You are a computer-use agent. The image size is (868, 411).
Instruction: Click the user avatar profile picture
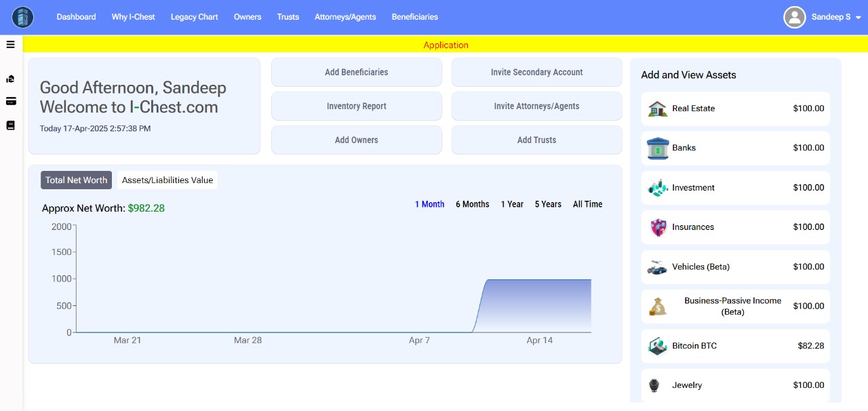tap(794, 17)
